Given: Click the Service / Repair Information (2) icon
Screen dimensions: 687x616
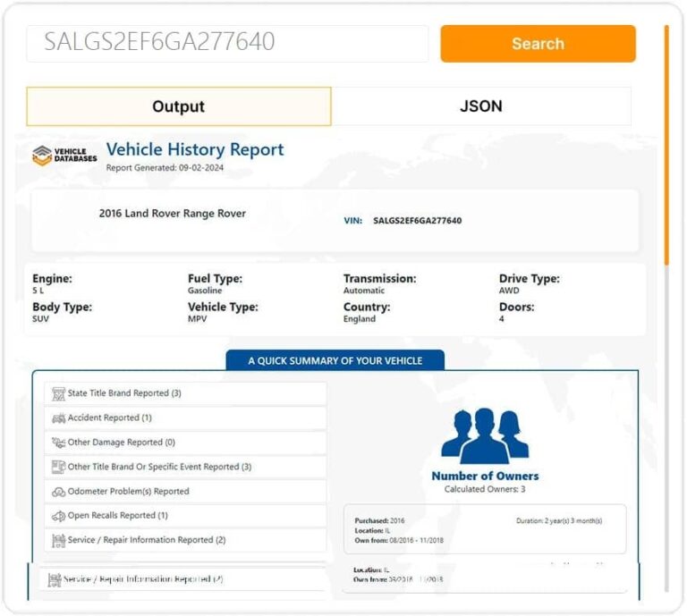Looking at the screenshot, I should pos(58,540).
